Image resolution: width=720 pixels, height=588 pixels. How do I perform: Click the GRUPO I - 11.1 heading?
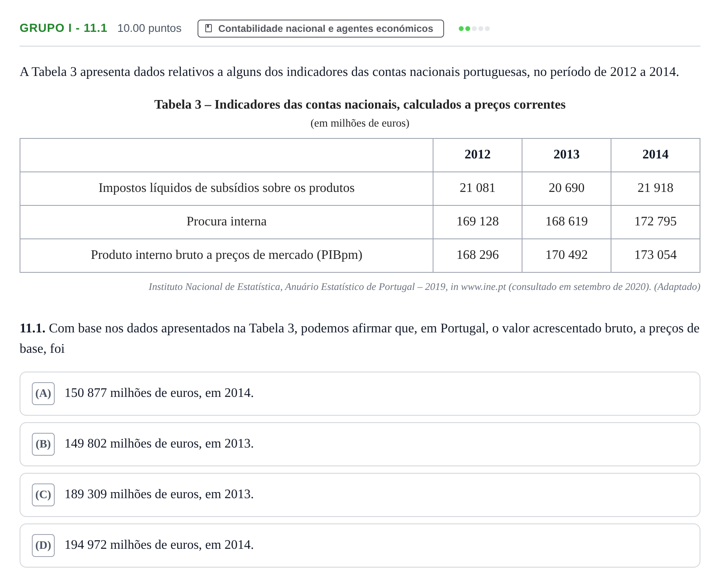(x=63, y=28)
